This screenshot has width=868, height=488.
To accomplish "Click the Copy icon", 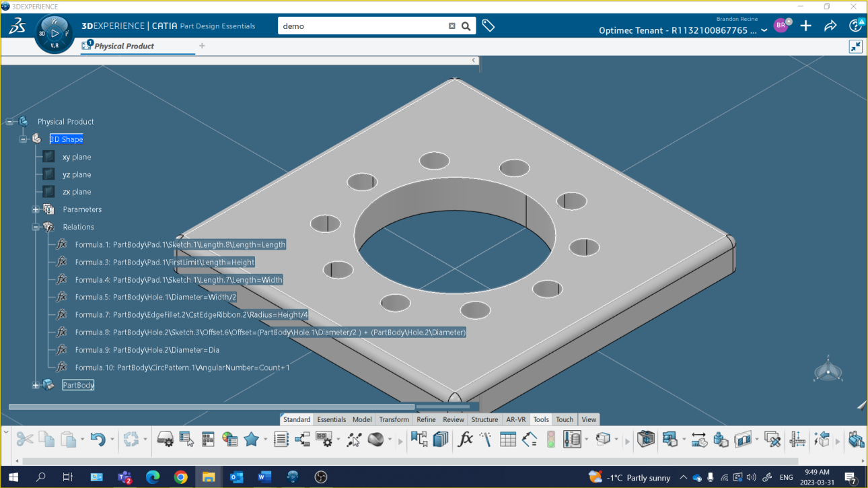I will [x=47, y=438].
